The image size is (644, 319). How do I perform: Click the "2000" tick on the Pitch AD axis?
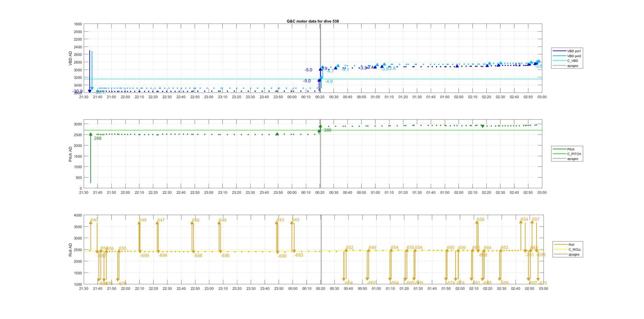tap(78, 145)
